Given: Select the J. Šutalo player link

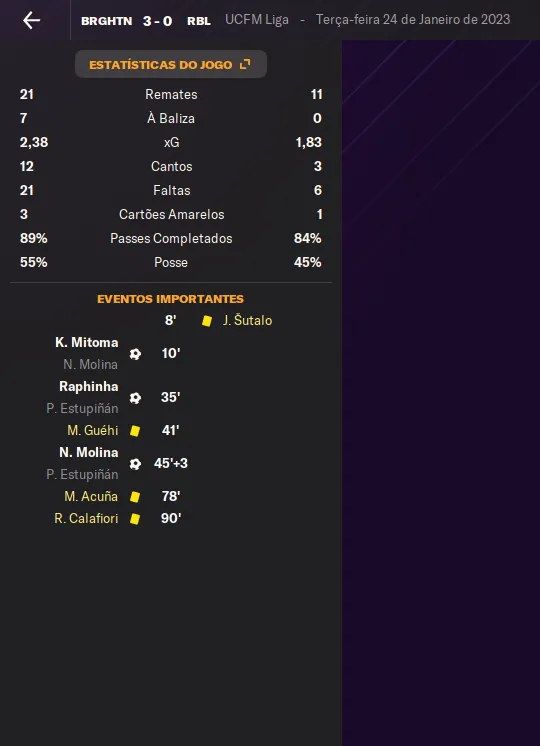Looking at the screenshot, I should point(247,320).
